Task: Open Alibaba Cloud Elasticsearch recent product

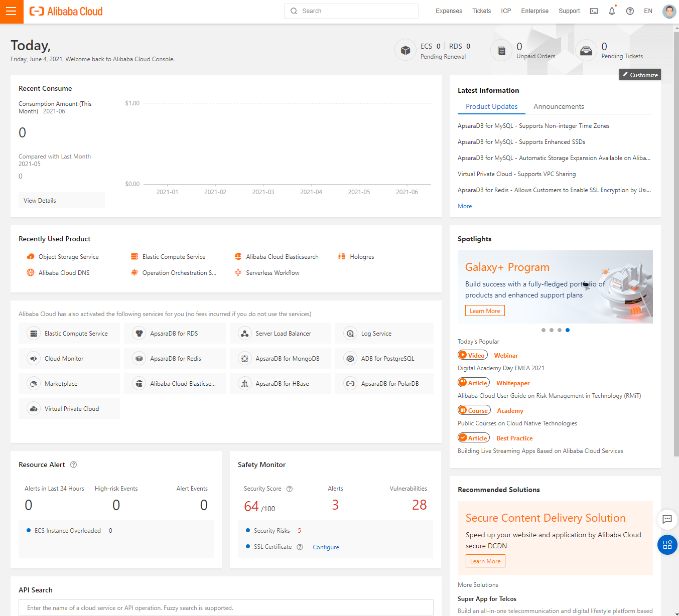Action: 277,257
